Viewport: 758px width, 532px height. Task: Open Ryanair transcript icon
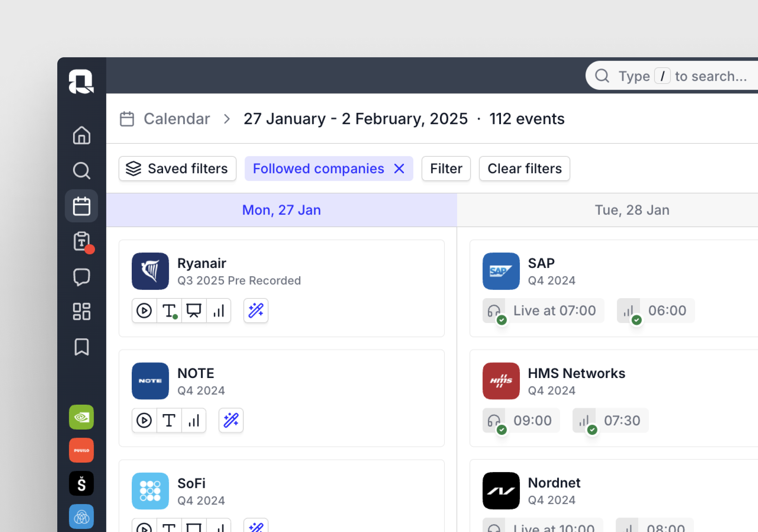[169, 311]
